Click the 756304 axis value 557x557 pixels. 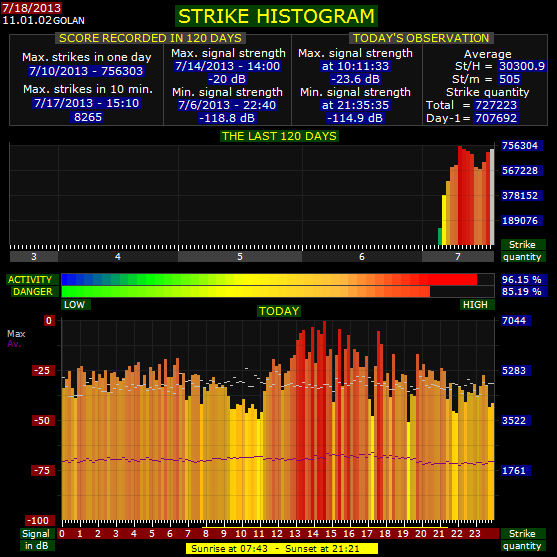coord(521,146)
